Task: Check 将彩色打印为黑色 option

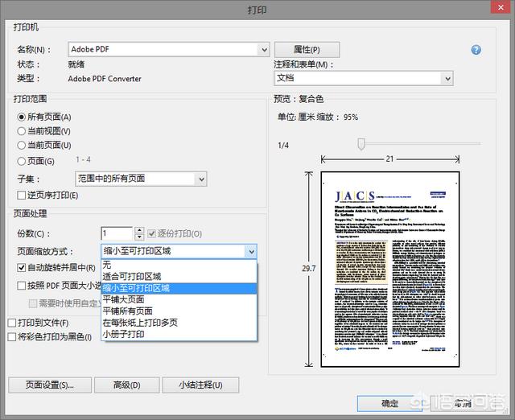Action: pos(11,337)
